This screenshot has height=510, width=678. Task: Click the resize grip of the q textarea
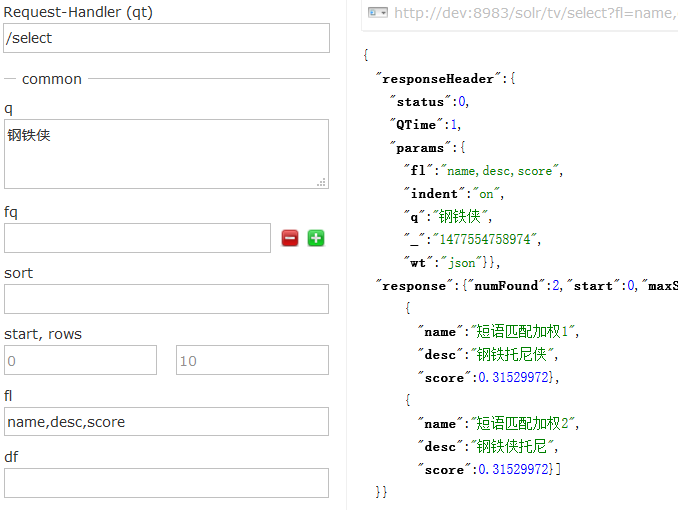click(x=321, y=182)
